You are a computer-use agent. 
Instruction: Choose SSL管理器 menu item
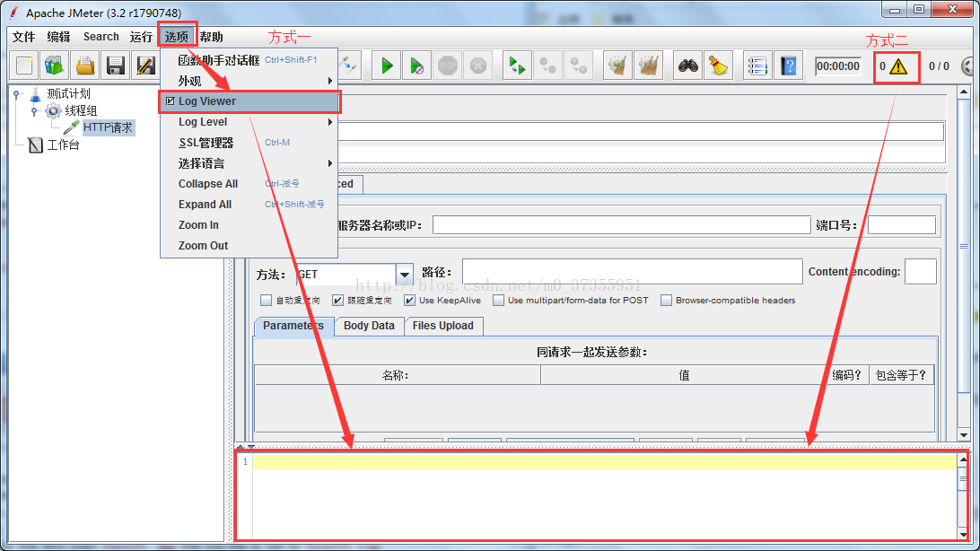click(x=249, y=143)
